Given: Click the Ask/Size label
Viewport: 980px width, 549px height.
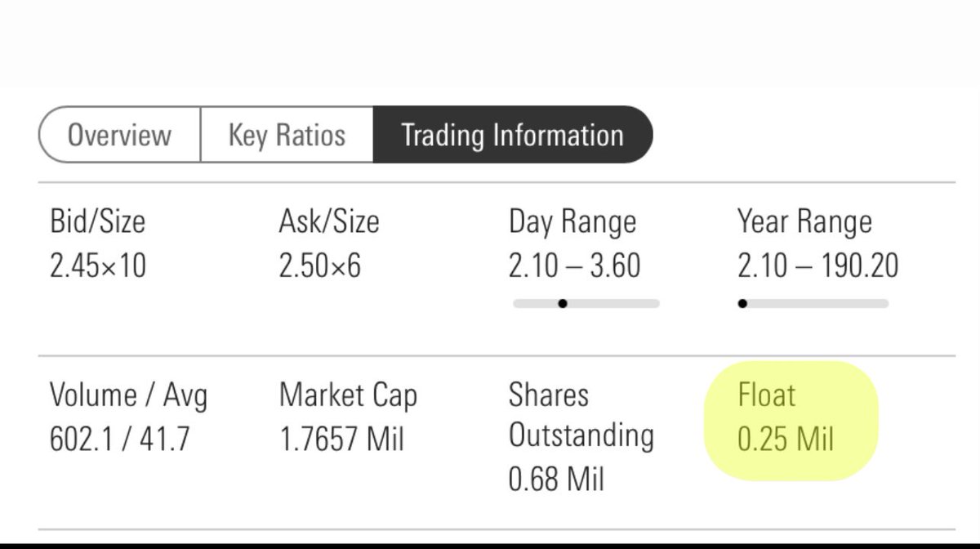Looking at the screenshot, I should point(329,221).
